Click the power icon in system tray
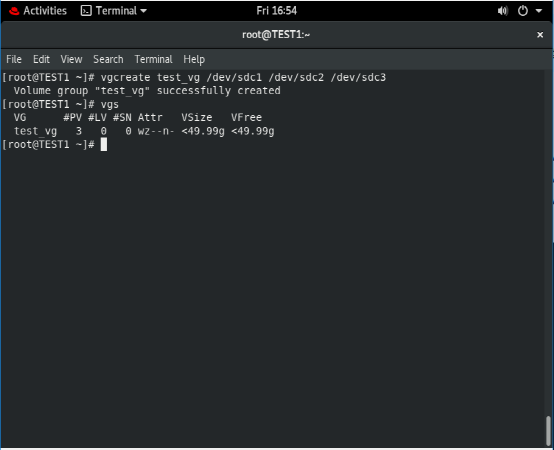 (523, 11)
